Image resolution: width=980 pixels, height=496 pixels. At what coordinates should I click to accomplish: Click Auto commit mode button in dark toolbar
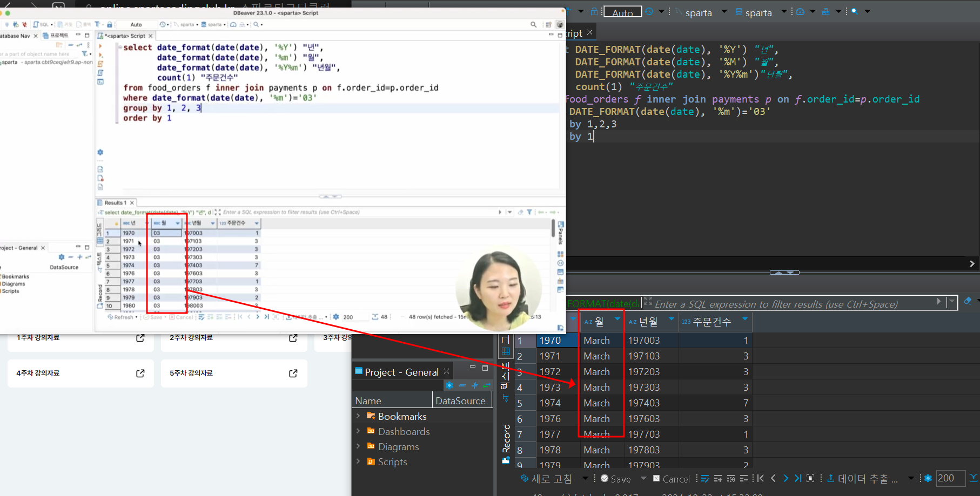tap(623, 12)
